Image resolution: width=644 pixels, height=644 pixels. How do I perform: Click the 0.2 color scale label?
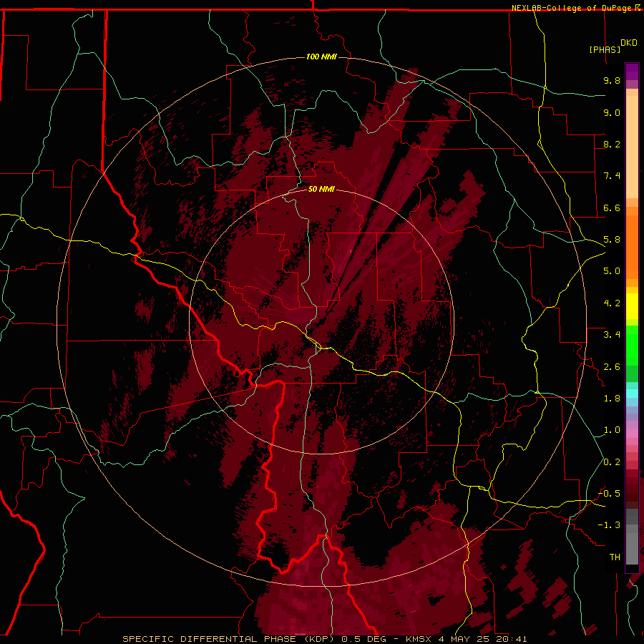pos(612,462)
